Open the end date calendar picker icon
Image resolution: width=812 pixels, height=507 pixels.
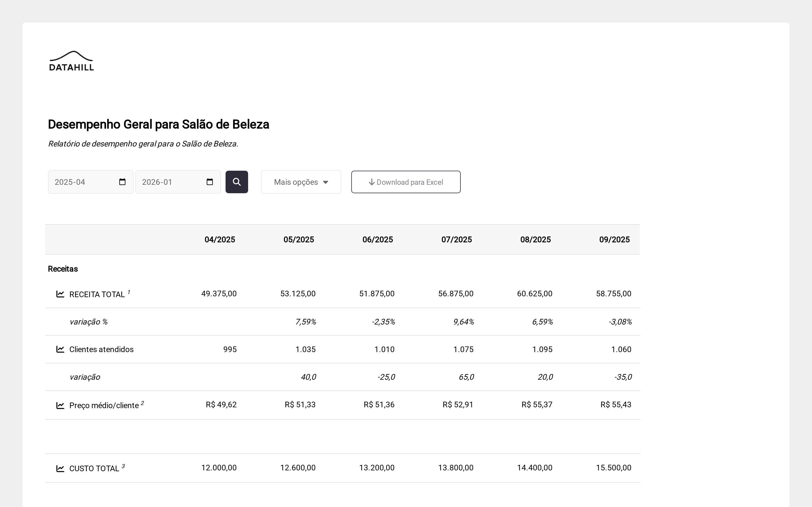tap(210, 182)
